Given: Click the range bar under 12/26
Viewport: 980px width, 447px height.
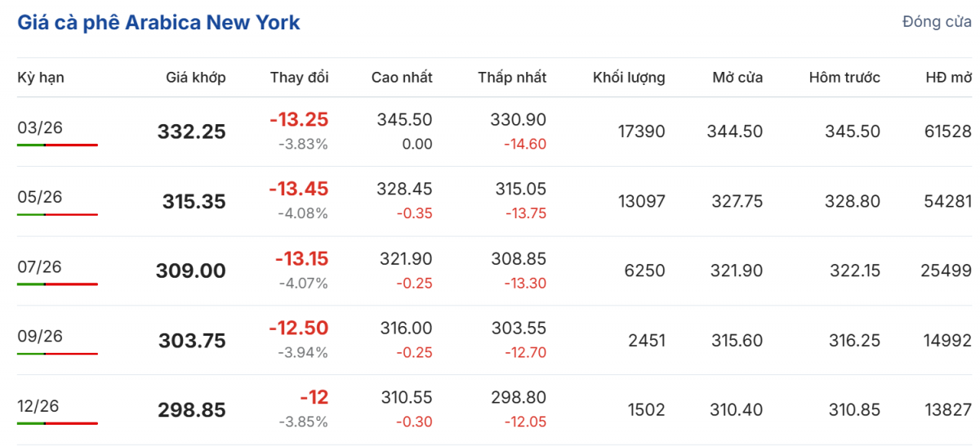Looking at the screenshot, I should (57, 423).
